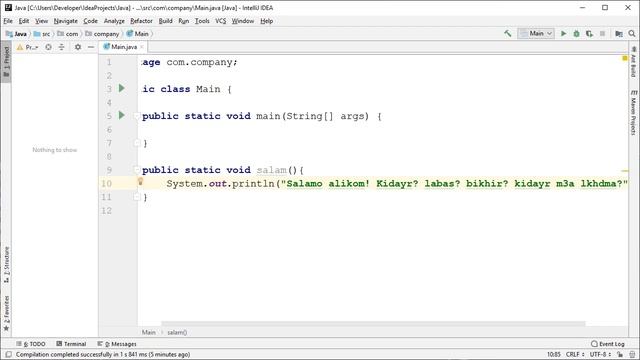Click the com breadcrumb in navigation bar

click(x=68, y=34)
